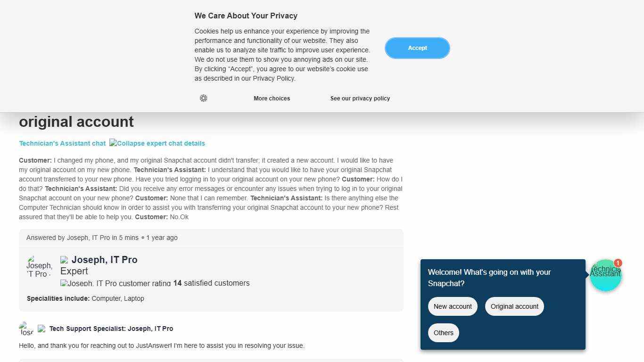The width and height of the screenshot is (644, 362).
Task: Click Joseph's avatar in the expert card
Action: (39, 266)
